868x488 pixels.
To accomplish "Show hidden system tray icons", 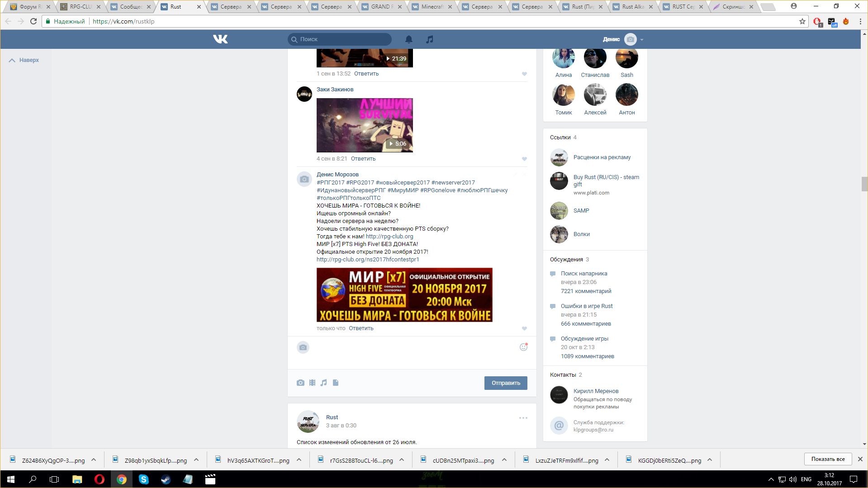I will tap(771, 479).
